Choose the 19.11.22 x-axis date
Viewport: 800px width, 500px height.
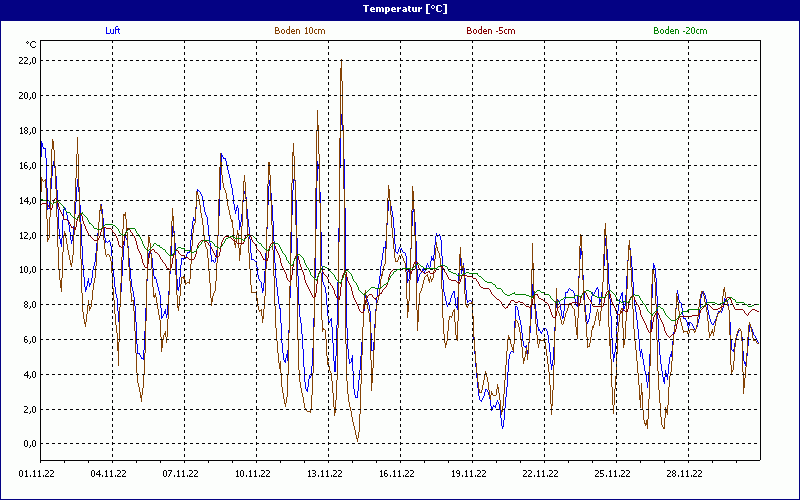pyautogui.click(x=468, y=475)
